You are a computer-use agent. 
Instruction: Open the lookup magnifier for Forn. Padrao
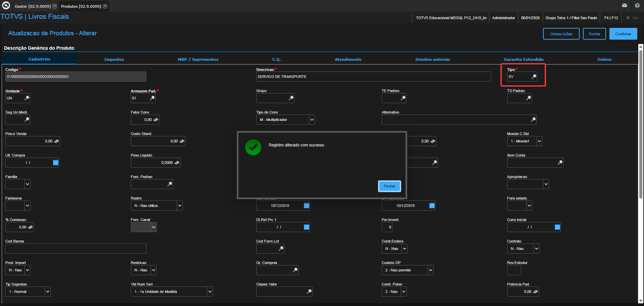[x=170, y=184]
